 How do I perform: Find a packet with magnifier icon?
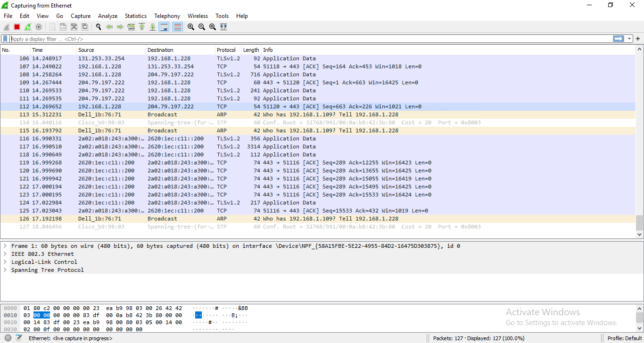point(98,27)
